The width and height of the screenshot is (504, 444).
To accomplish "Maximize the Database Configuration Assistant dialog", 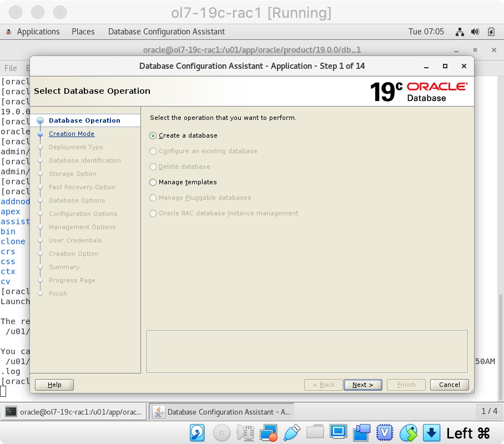I will coord(445,66).
